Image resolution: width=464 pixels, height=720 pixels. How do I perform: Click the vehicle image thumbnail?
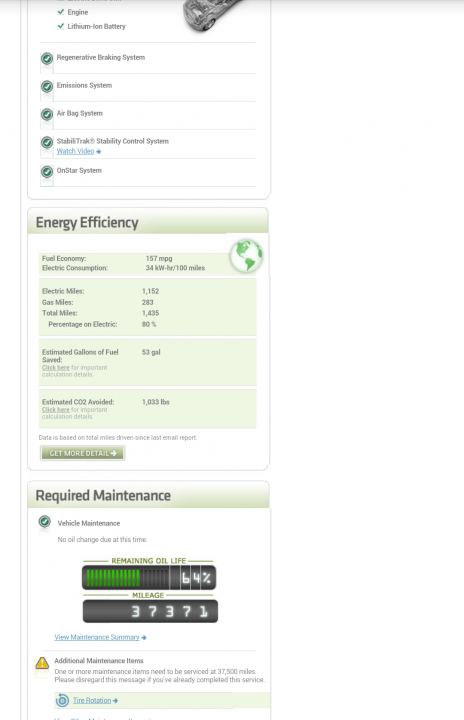coord(214,15)
